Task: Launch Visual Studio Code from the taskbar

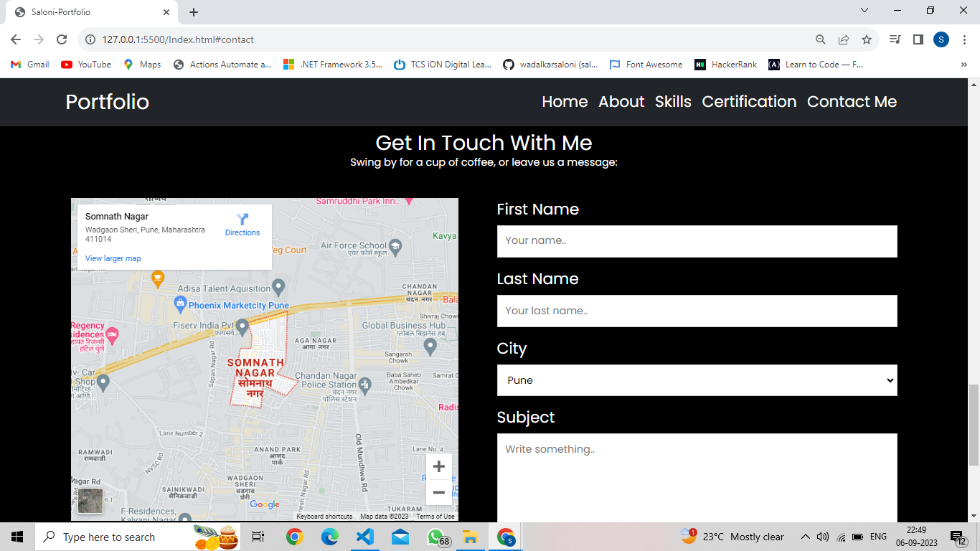Action: 364,537
